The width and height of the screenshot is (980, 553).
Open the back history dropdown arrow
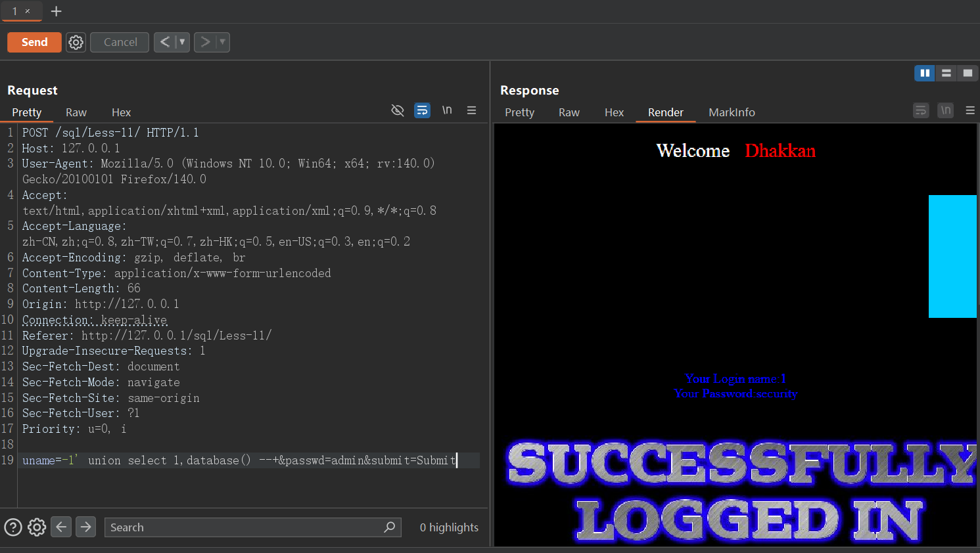click(183, 42)
